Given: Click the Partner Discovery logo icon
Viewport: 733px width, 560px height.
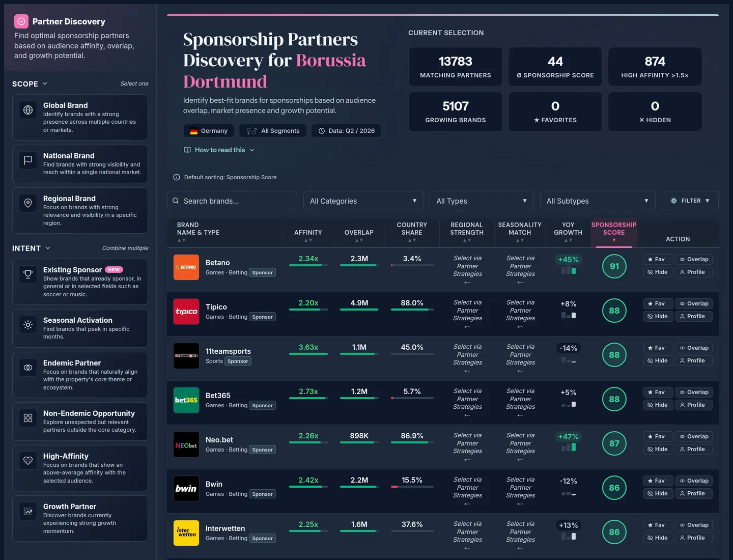Looking at the screenshot, I should coord(21,21).
